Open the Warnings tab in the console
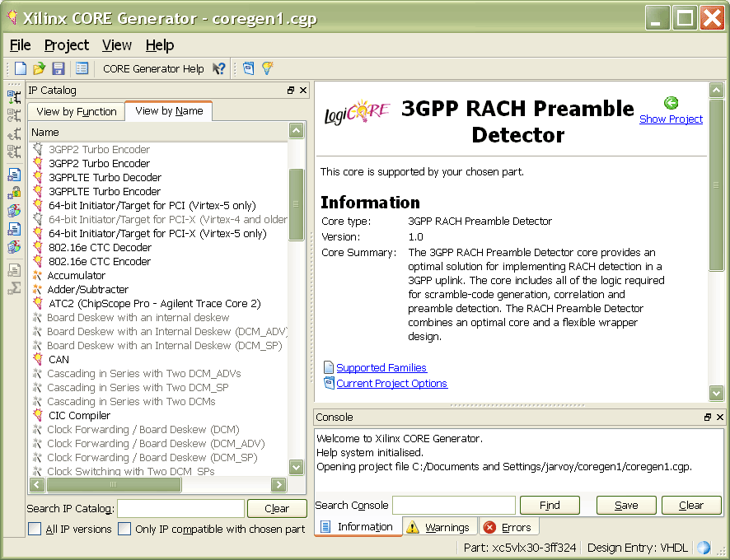This screenshot has width=730, height=560. click(438, 527)
